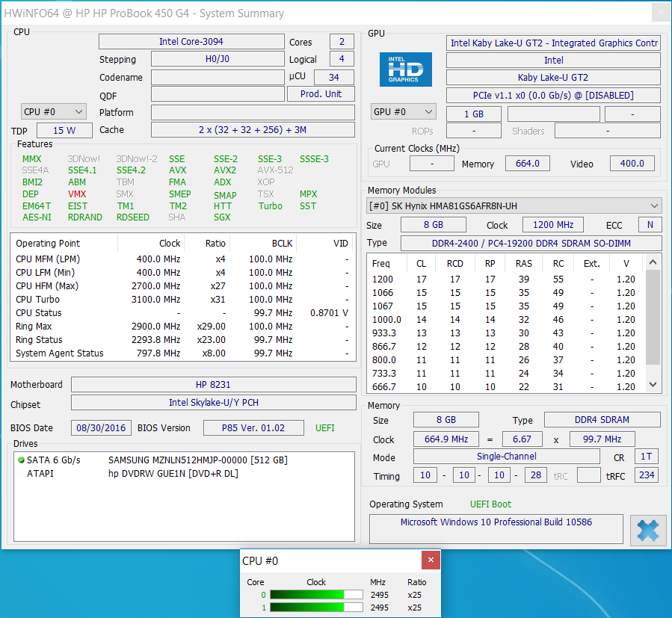Click the Core 0 clock bar

tap(316, 595)
